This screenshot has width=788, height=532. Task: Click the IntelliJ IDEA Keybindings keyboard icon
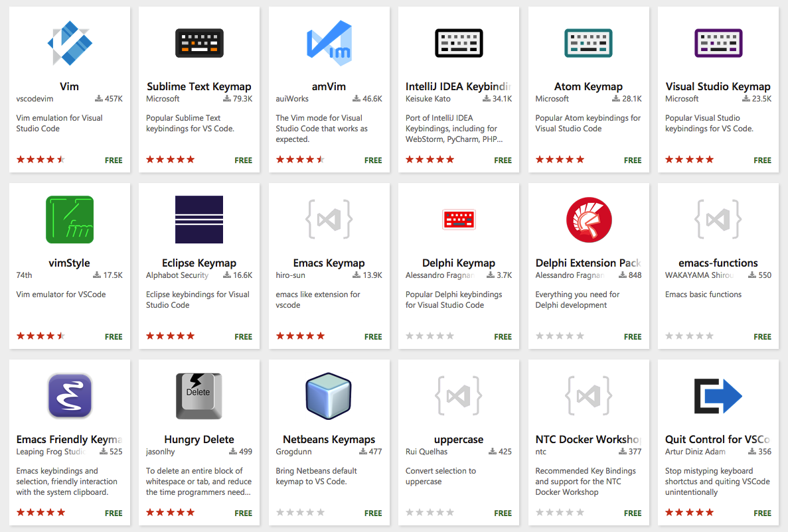(459, 43)
